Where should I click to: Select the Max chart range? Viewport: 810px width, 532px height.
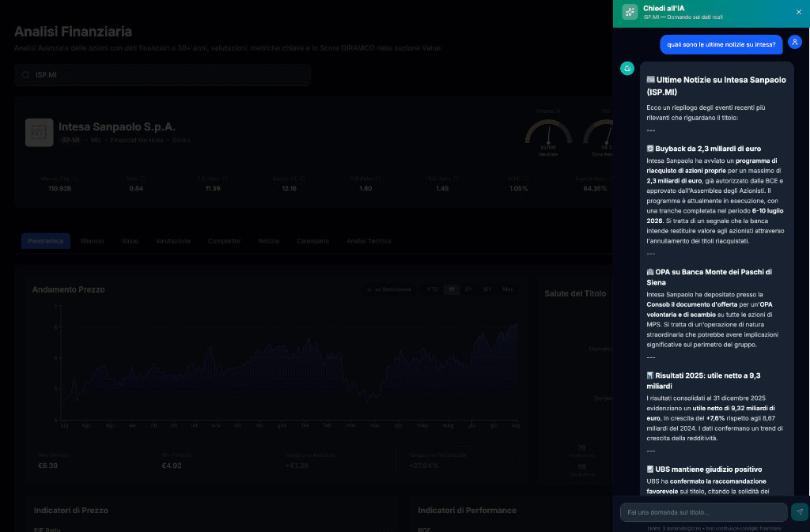click(x=508, y=289)
